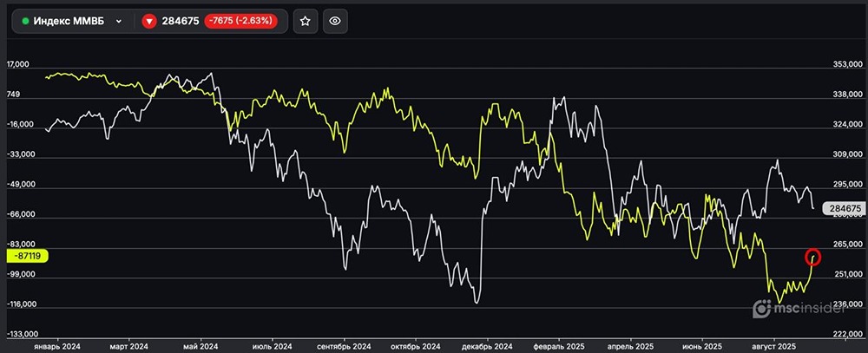This screenshot has height=353, width=868.
Task: Click the 309,000 right axis value
Action: pos(847,154)
